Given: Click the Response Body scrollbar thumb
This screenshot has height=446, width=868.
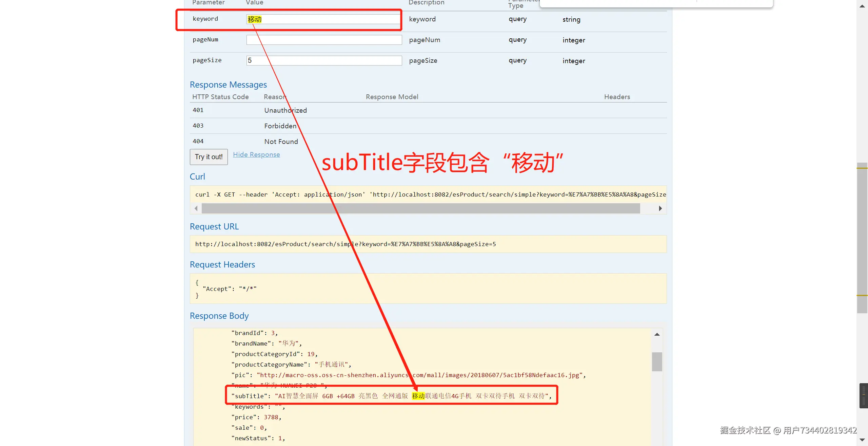Looking at the screenshot, I should 657,362.
